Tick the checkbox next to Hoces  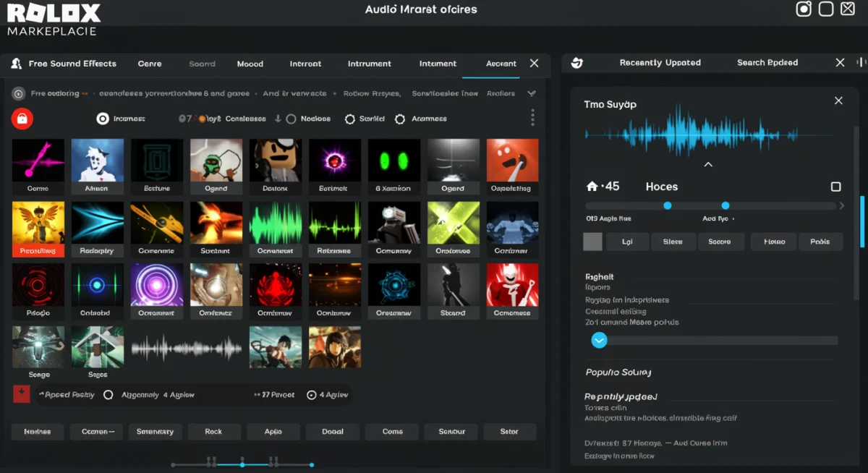[835, 187]
